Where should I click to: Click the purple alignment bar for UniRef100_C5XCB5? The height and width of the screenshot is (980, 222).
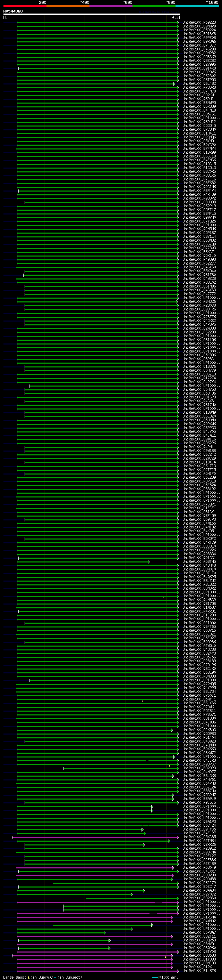[x=95, y=837]
